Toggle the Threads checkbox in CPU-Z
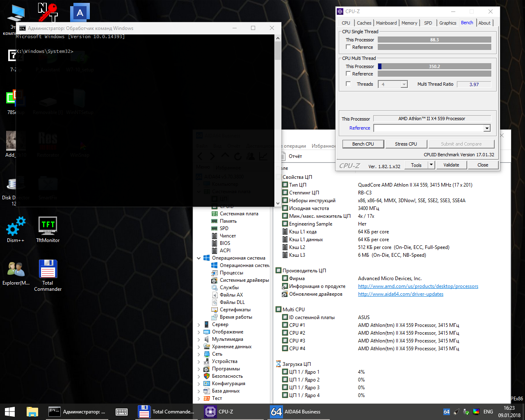Image resolution: width=525 pixels, height=420 pixels. coord(348,84)
